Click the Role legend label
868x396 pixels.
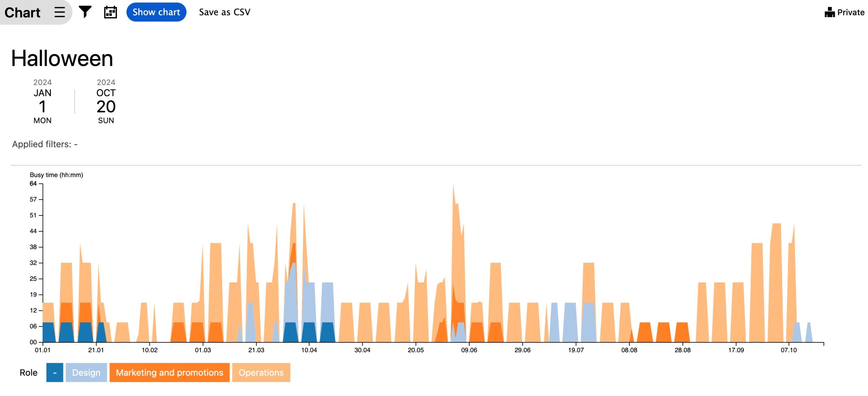(28, 373)
